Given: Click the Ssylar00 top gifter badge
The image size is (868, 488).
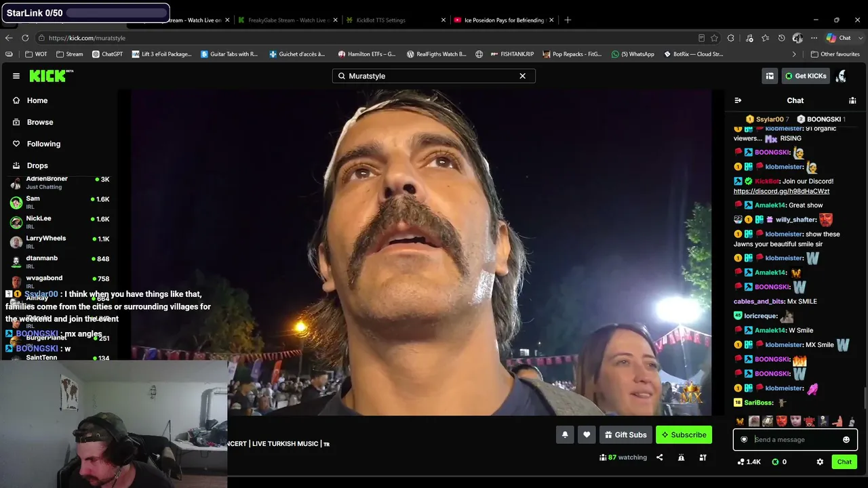Looking at the screenshot, I should [x=768, y=119].
